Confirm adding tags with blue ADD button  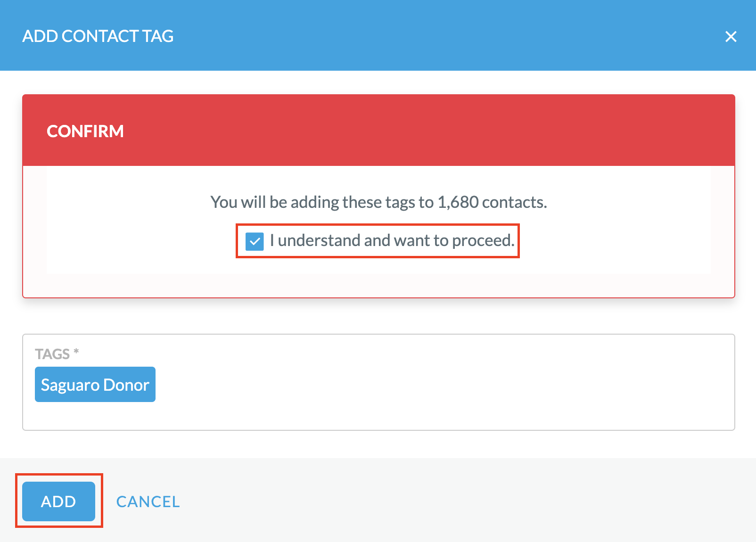(x=58, y=501)
